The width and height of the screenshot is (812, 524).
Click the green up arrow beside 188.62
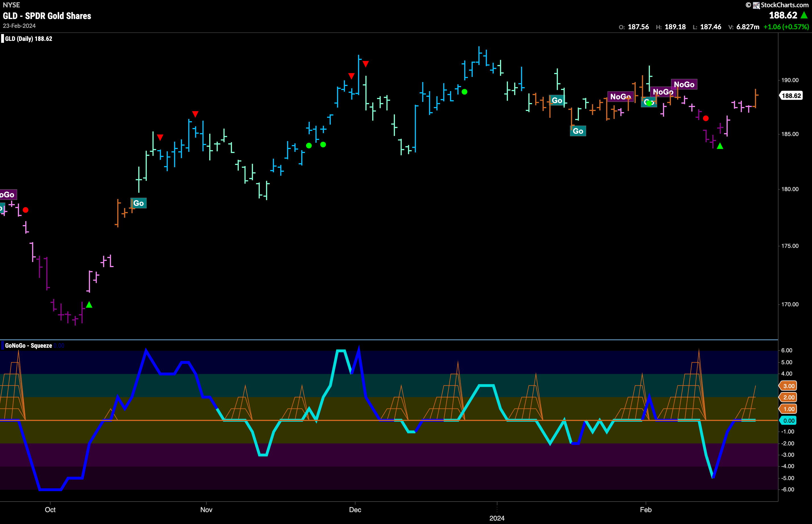(x=804, y=15)
